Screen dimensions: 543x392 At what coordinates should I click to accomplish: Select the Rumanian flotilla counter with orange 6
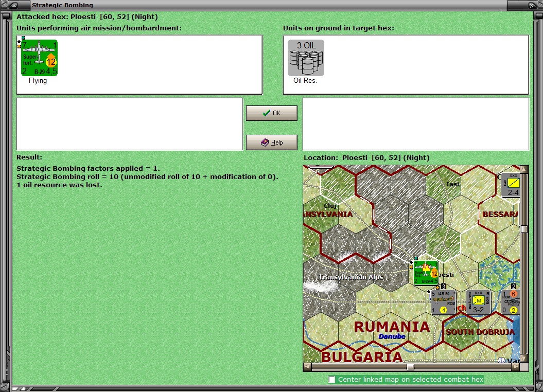pyautogui.click(x=511, y=302)
